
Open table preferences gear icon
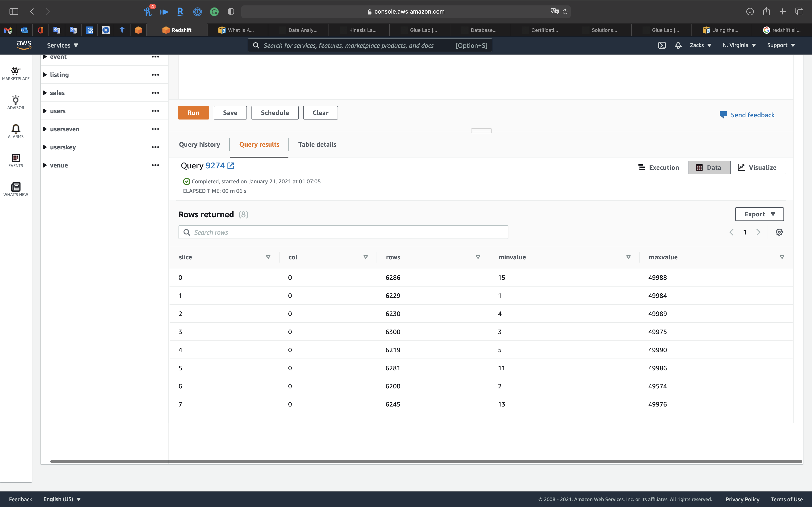point(779,232)
